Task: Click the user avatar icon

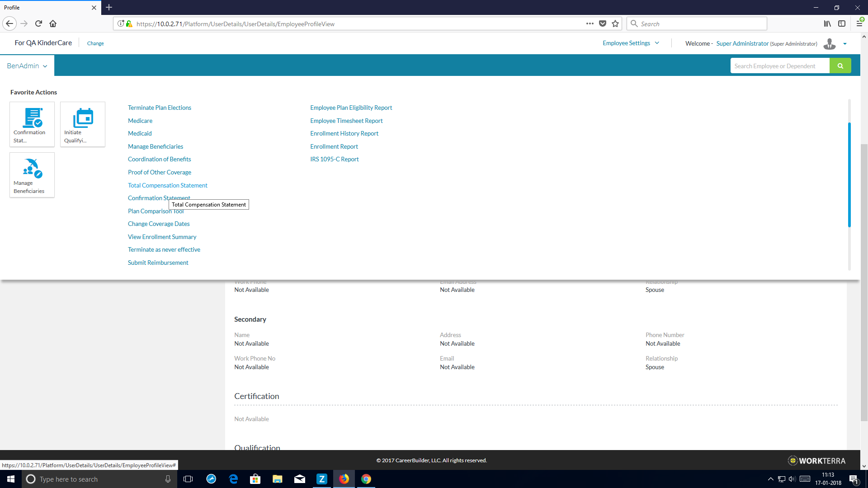Action: pos(830,44)
